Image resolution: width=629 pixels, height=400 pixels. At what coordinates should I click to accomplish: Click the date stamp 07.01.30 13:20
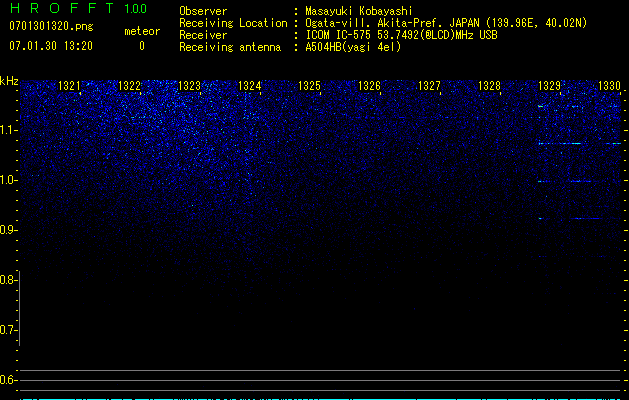click(x=51, y=46)
